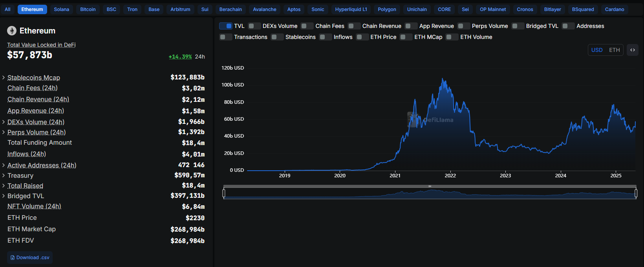Open the BSC chain tab
Screen dimensions: 644x267
coord(112,9)
